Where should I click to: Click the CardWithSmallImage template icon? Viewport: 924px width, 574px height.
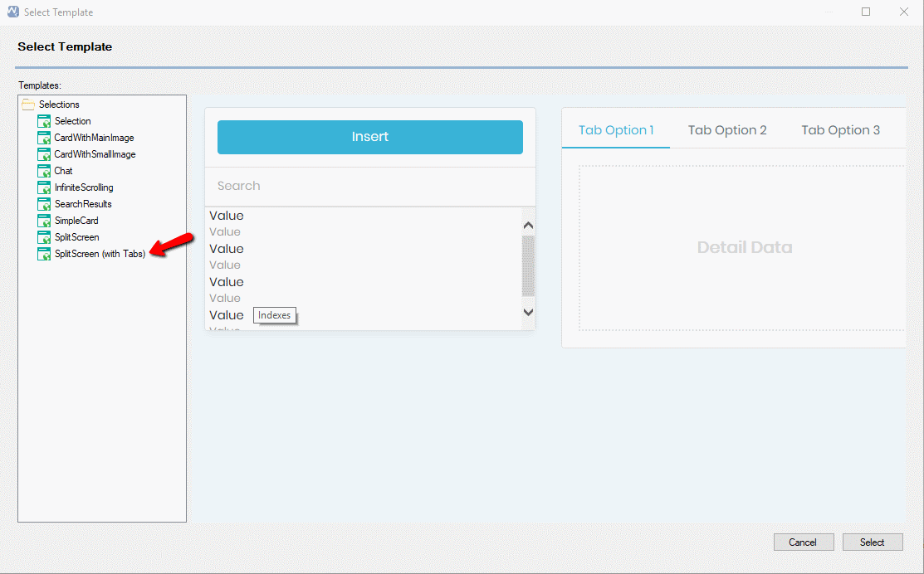coord(44,154)
